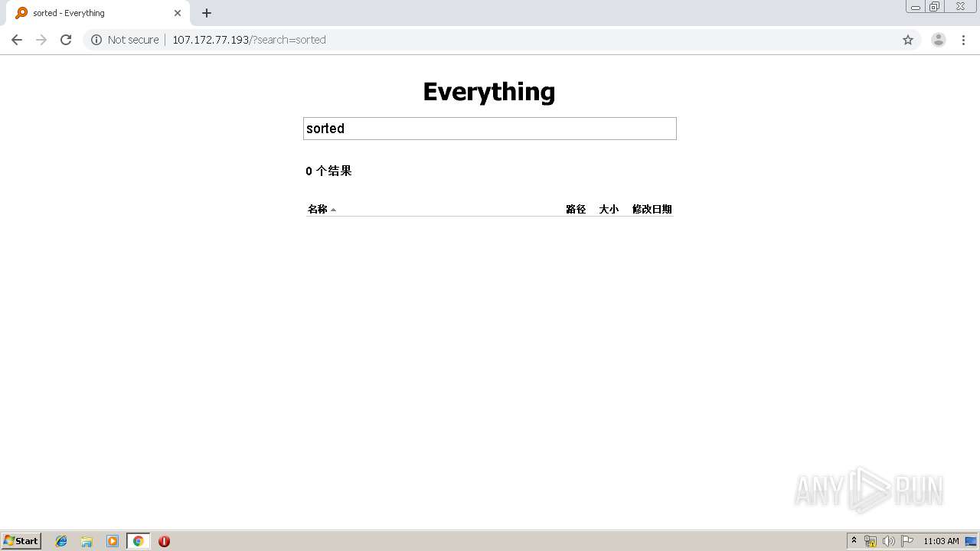This screenshot has width=980, height=551.
Task: Open the volume tray icon
Action: click(889, 541)
